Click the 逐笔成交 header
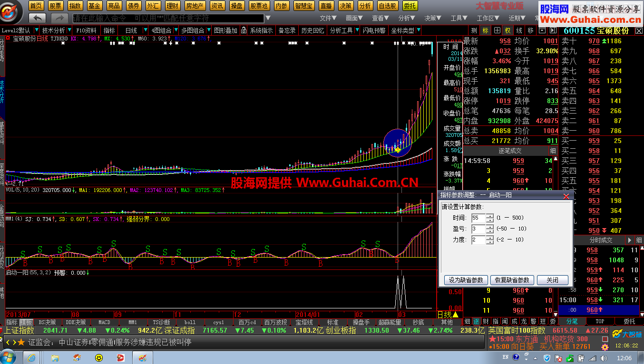The image size is (644, 364). point(510,151)
